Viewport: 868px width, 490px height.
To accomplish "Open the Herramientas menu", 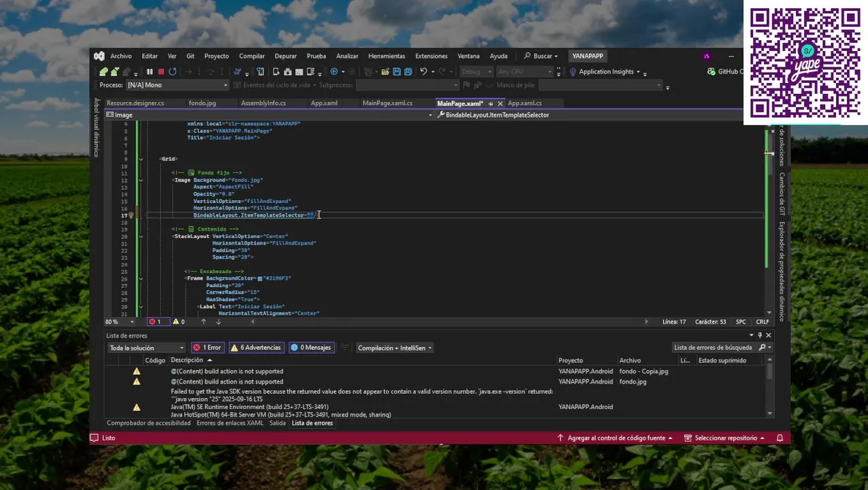I will pos(387,56).
